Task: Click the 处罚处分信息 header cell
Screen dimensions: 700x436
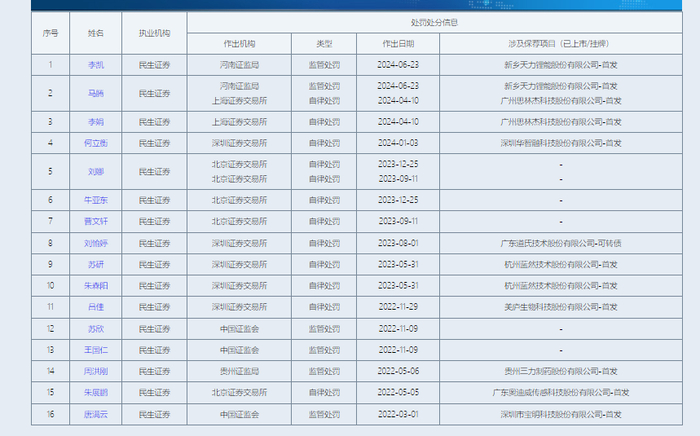Action: [434, 22]
